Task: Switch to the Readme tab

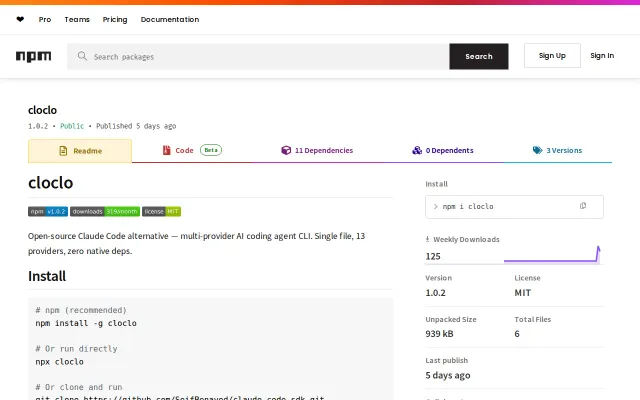Action: pos(80,151)
